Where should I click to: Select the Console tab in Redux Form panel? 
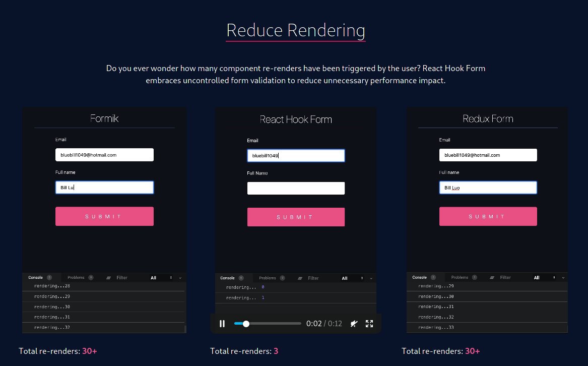(x=419, y=277)
